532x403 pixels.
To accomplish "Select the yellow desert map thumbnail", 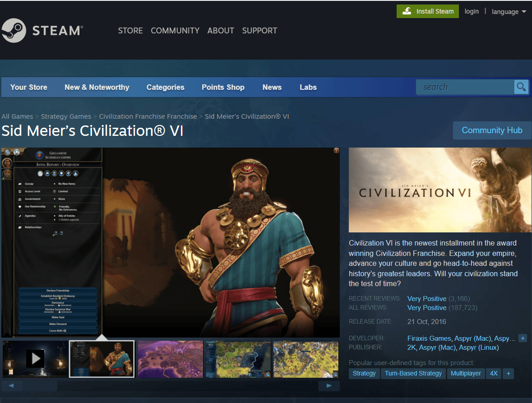I will (305, 359).
